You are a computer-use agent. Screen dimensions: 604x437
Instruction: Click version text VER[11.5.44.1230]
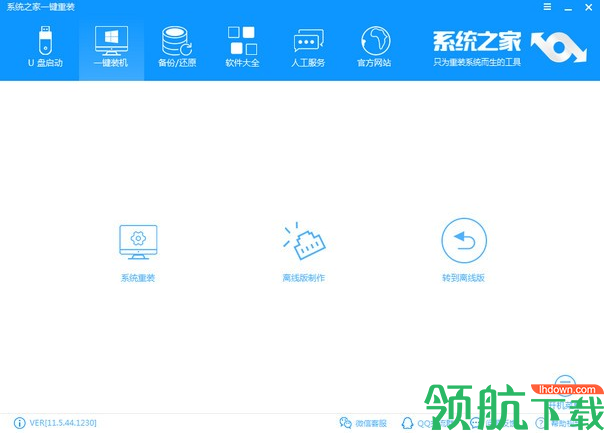coord(63,423)
